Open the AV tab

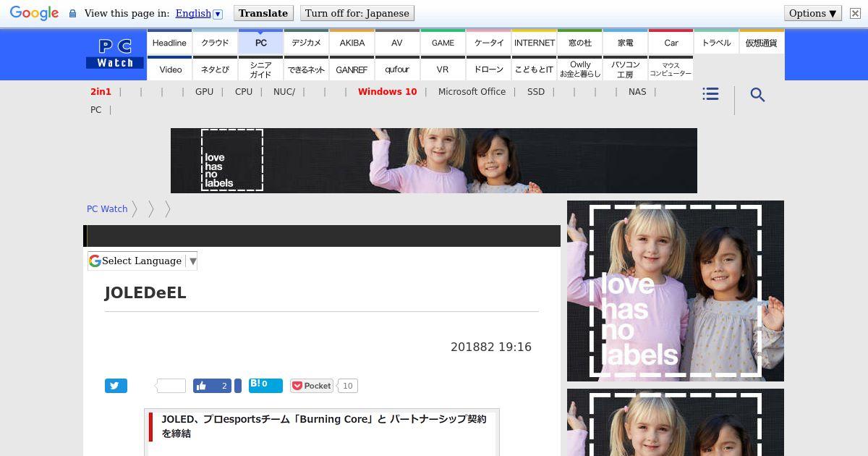397,42
